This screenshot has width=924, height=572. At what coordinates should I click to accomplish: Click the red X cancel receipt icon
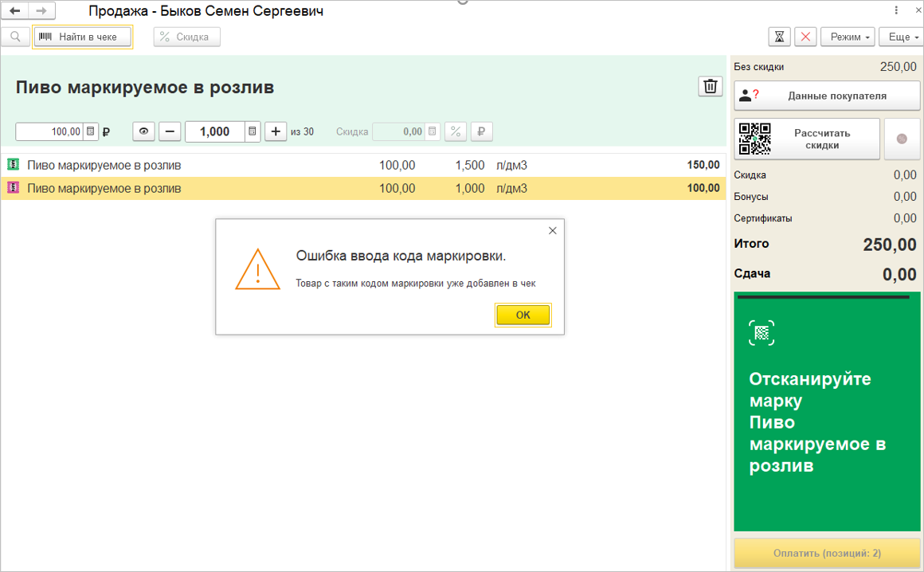point(806,37)
